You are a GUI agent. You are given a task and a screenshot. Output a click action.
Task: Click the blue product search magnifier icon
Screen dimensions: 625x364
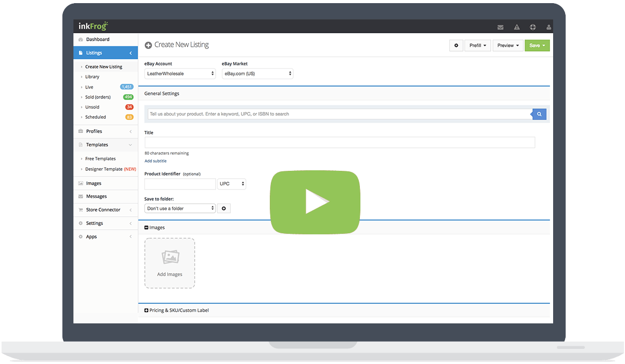click(539, 114)
